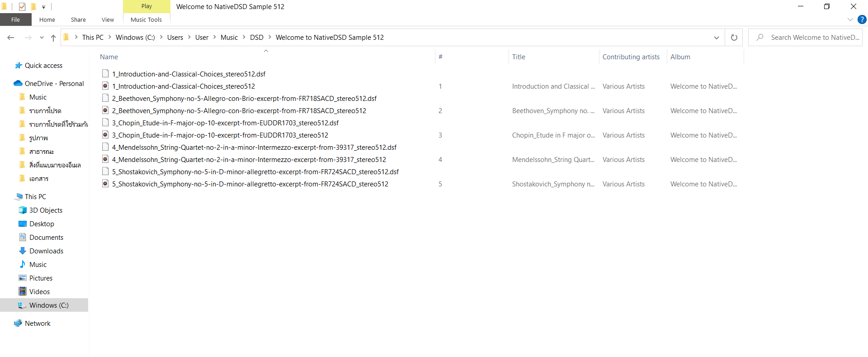Open Explorer Help question mark icon

click(862, 19)
